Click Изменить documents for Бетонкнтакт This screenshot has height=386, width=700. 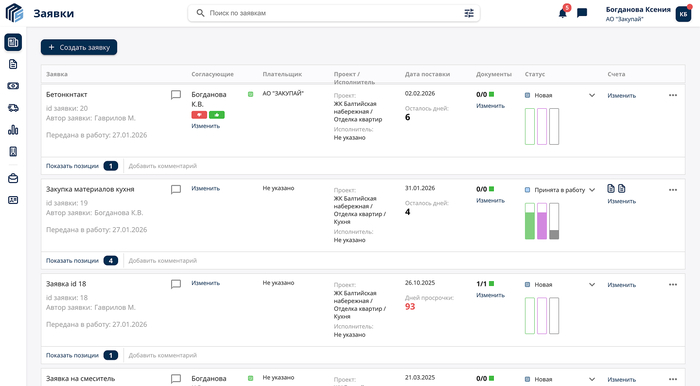(490, 106)
